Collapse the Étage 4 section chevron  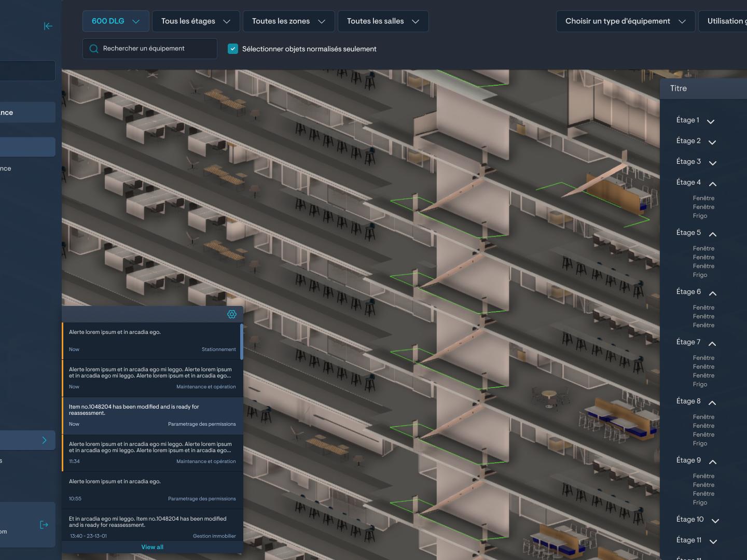[x=713, y=184]
